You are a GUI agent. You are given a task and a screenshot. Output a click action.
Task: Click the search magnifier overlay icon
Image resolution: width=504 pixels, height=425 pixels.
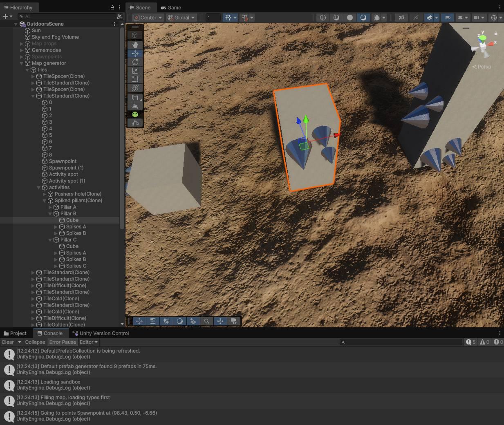(207, 321)
